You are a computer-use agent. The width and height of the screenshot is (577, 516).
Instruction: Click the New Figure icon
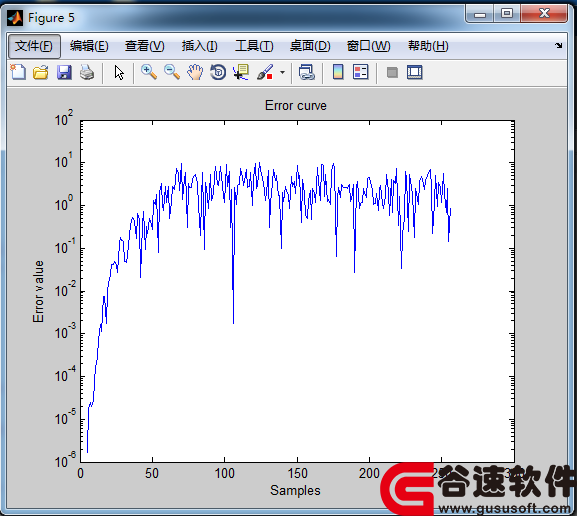tap(18, 72)
